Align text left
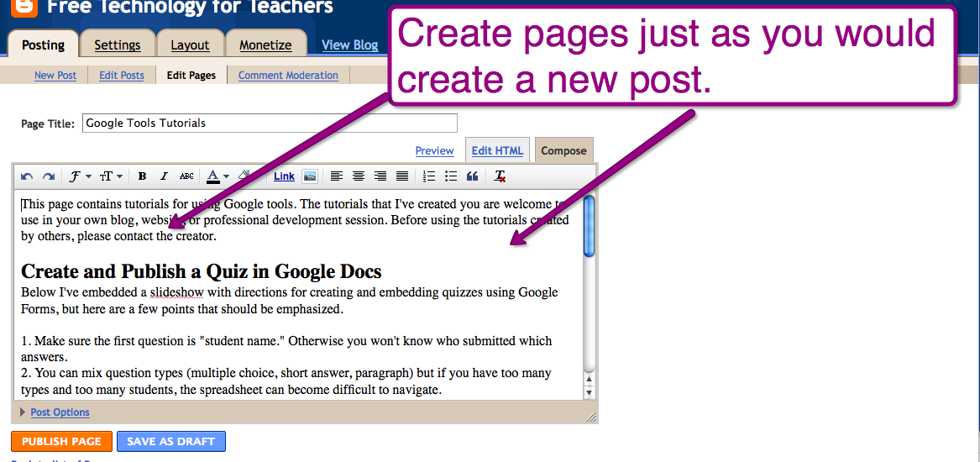 (336, 177)
